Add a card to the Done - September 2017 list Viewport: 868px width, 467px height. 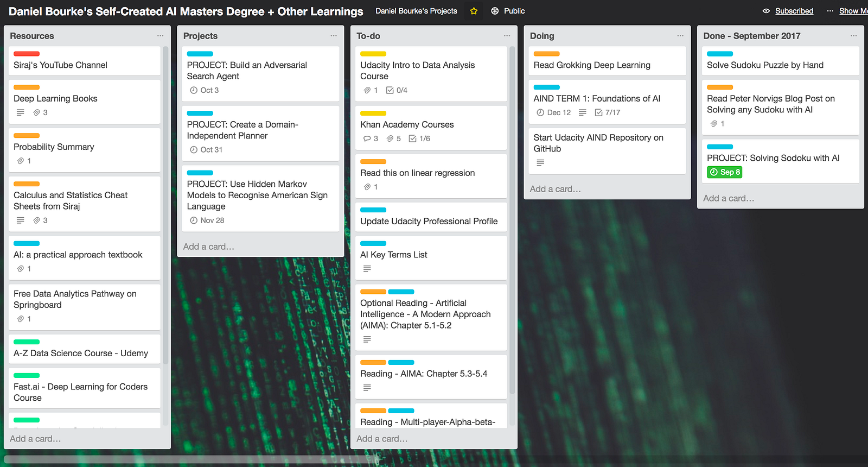point(729,198)
